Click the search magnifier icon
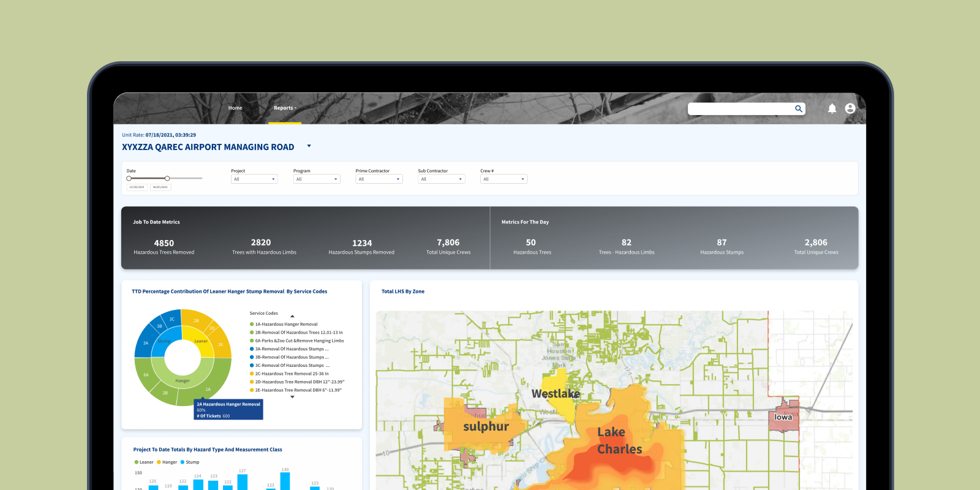 tap(798, 108)
